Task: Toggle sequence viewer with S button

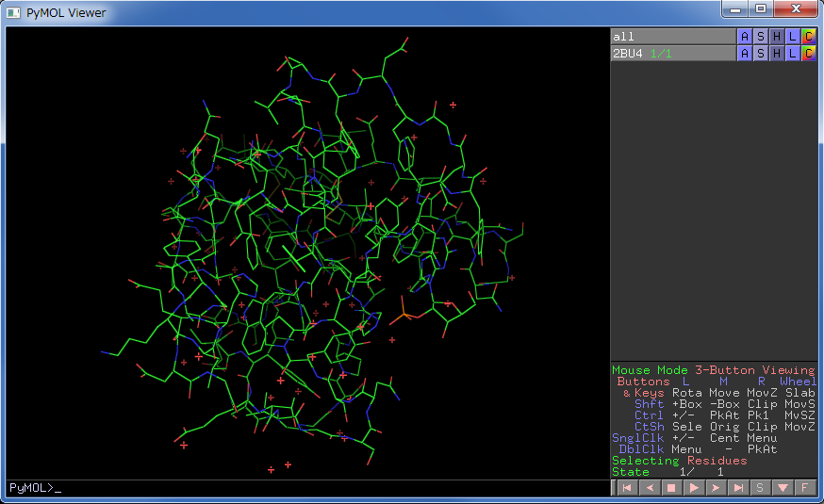Action: [760, 488]
